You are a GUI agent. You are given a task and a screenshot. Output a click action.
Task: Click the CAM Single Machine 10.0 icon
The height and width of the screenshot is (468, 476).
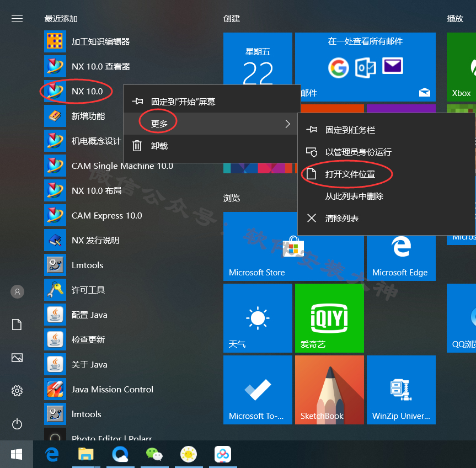click(x=55, y=166)
